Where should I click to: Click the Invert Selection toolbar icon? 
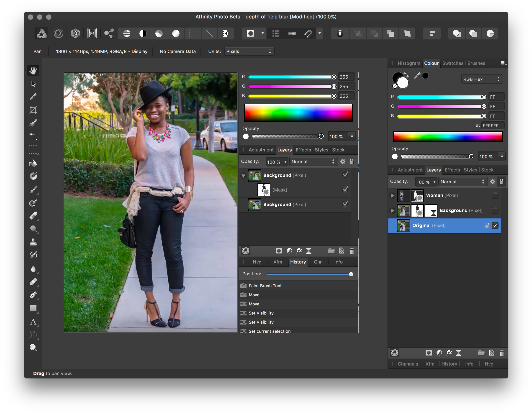(226, 33)
